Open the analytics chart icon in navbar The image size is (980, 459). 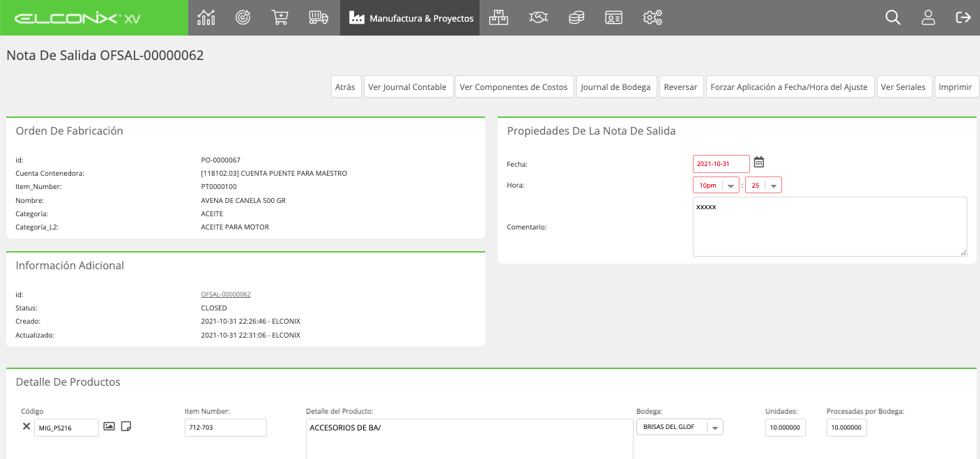click(x=206, y=17)
